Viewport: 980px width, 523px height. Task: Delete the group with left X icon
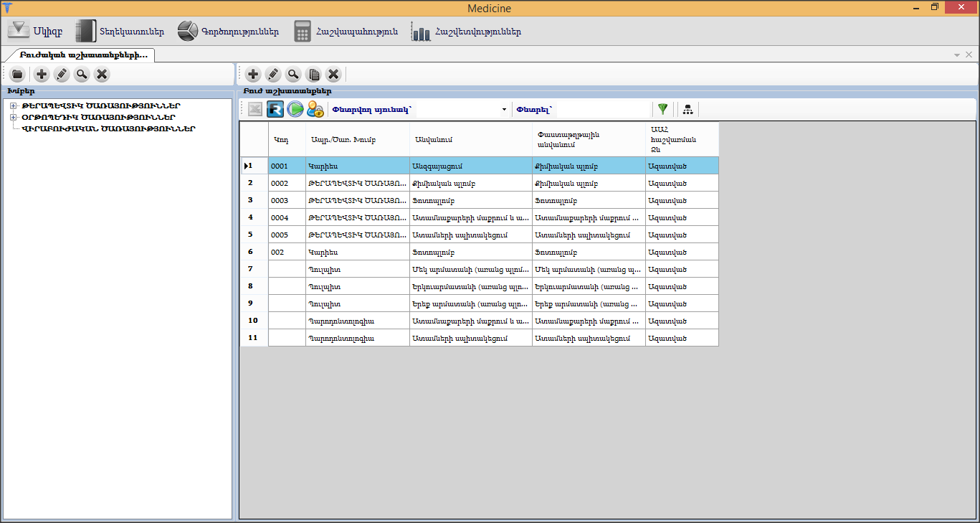click(102, 74)
